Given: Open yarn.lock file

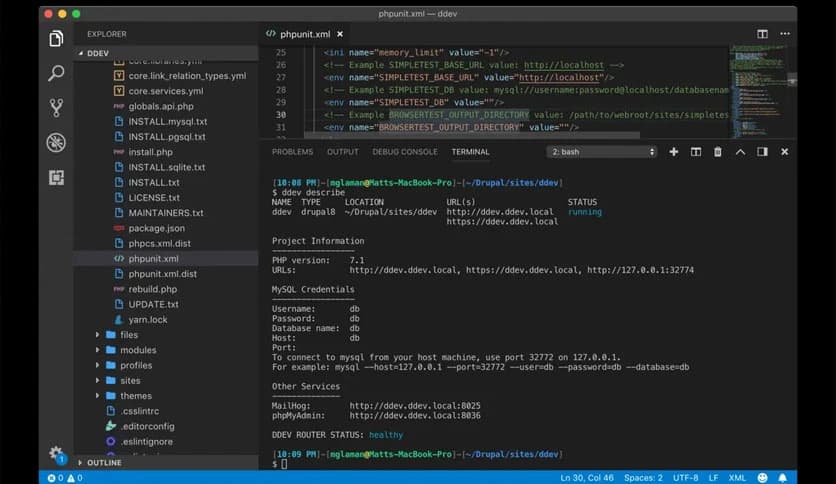Looking at the screenshot, I should coord(148,320).
